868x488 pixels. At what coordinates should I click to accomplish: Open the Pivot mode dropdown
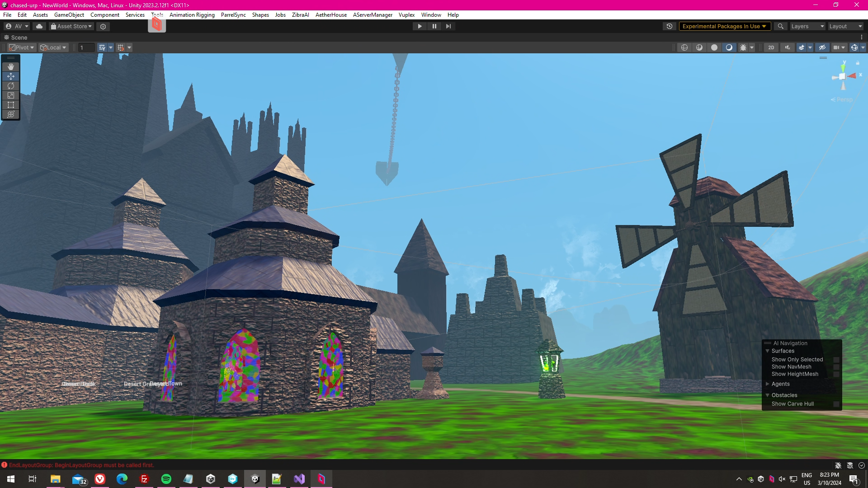pos(22,47)
